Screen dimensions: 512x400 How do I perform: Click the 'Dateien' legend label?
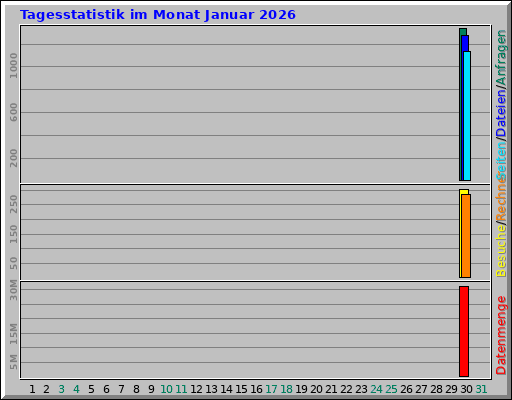(x=501, y=113)
